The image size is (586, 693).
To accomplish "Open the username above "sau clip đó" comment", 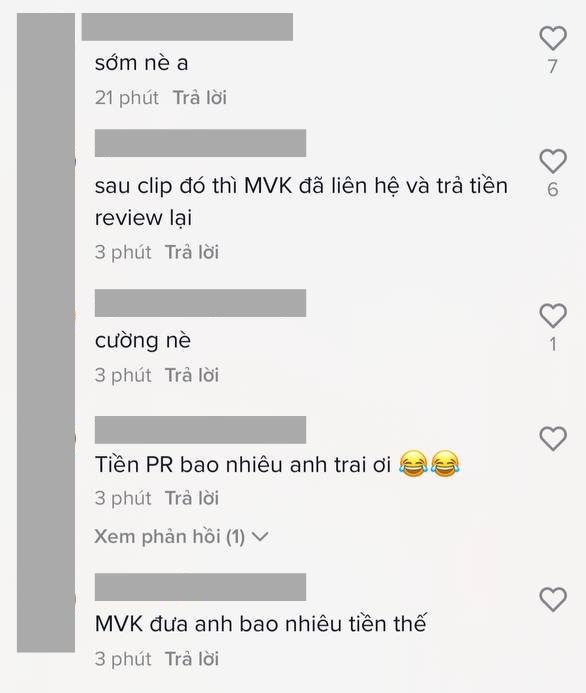I will coord(200,143).
